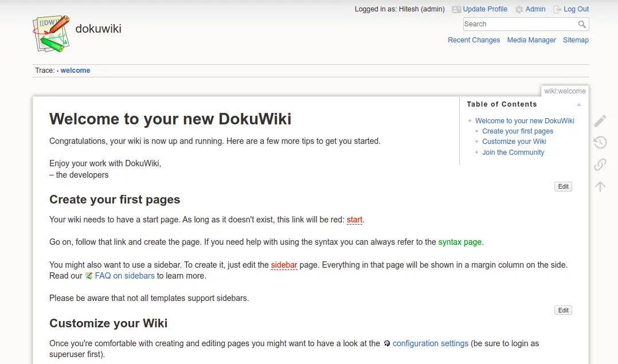Collapse the Table of Contents arrow
This screenshot has width=618, height=364.
coord(579,104)
